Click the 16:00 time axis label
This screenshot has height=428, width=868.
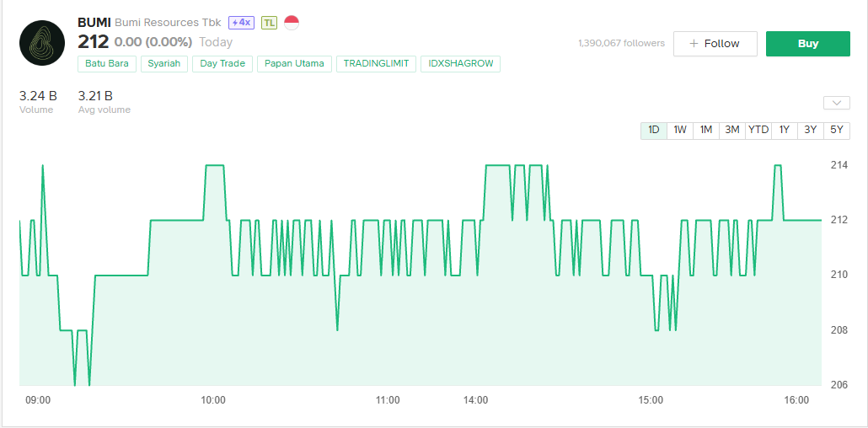796,399
